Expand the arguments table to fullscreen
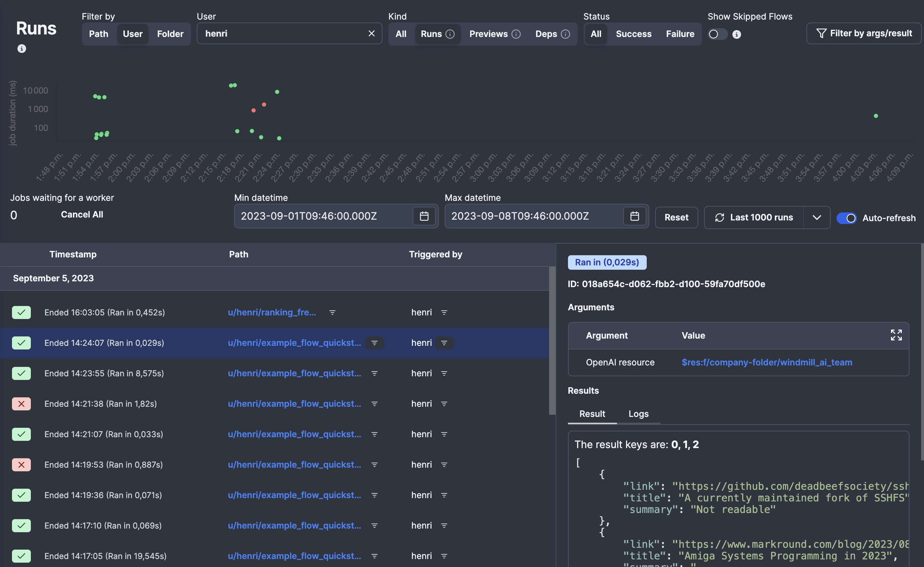 pyautogui.click(x=896, y=335)
